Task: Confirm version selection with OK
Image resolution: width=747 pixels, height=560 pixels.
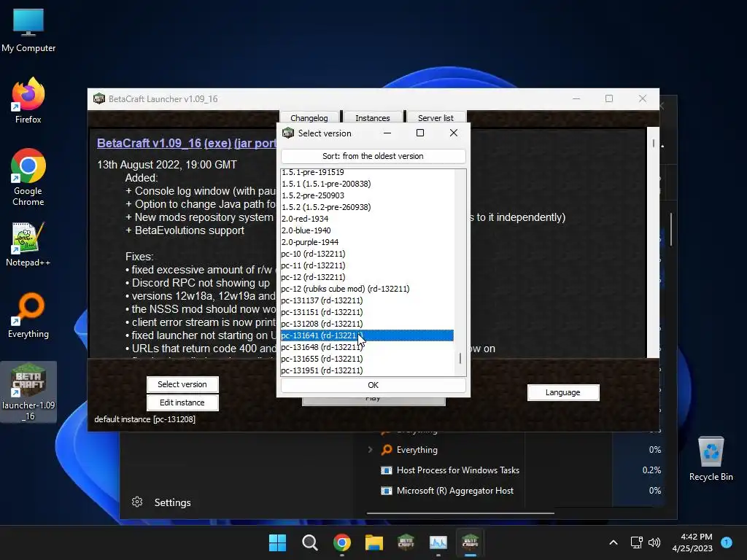Action: 373,385
